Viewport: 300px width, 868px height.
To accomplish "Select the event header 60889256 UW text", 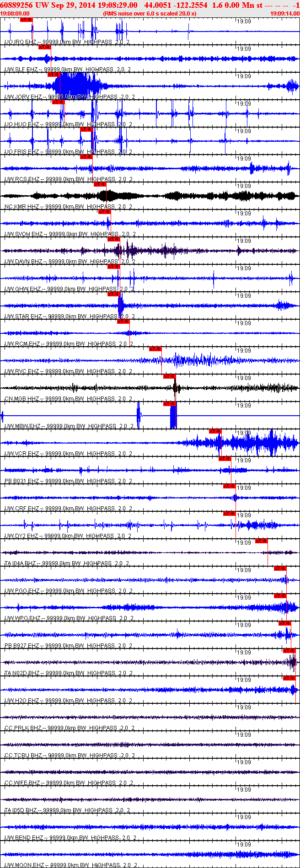I will [x=24, y=5].
